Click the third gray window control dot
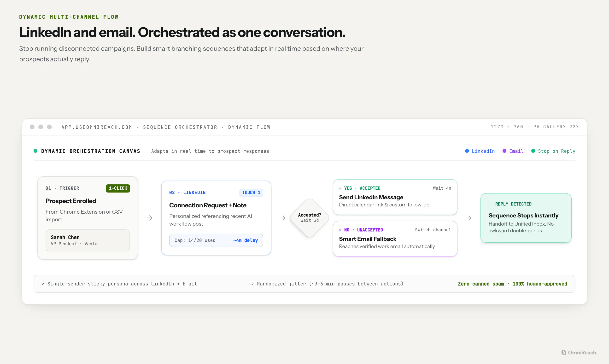The height and width of the screenshot is (364, 609). click(49, 127)
